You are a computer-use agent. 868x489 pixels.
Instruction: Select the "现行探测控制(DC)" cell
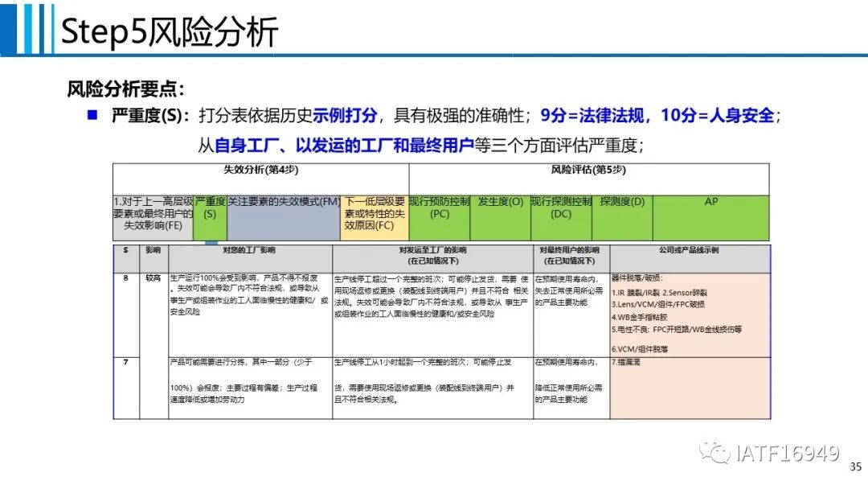[561, 218]
